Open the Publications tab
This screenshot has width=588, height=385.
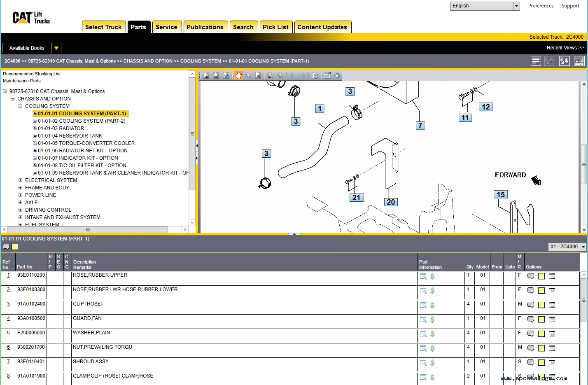205,26
